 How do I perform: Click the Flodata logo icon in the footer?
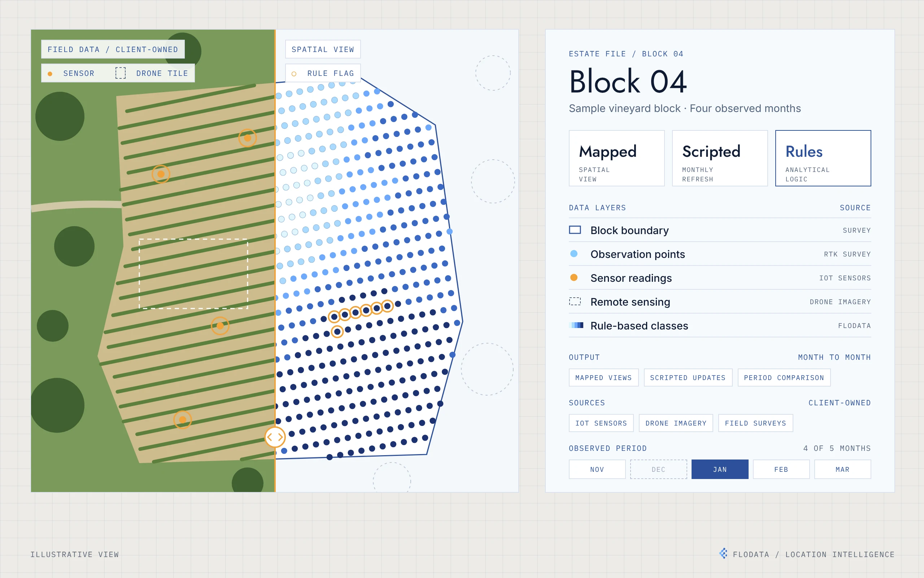pyautogui.click(x=724, y=553)
